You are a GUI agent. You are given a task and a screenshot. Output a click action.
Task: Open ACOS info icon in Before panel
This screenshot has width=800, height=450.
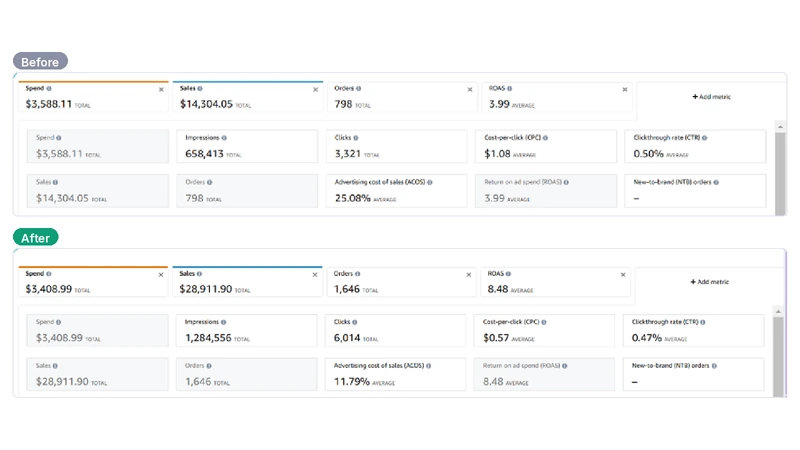pos(430,182)
